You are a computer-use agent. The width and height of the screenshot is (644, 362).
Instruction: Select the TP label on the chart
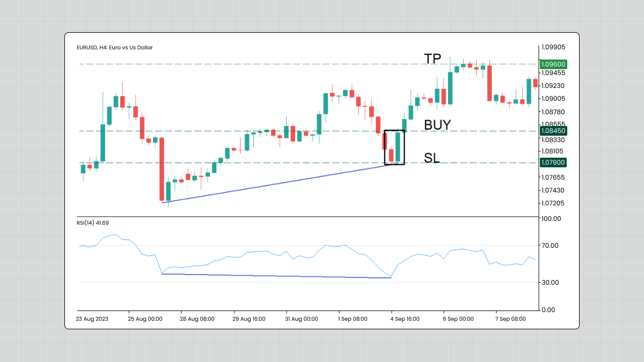click(432, 58)
